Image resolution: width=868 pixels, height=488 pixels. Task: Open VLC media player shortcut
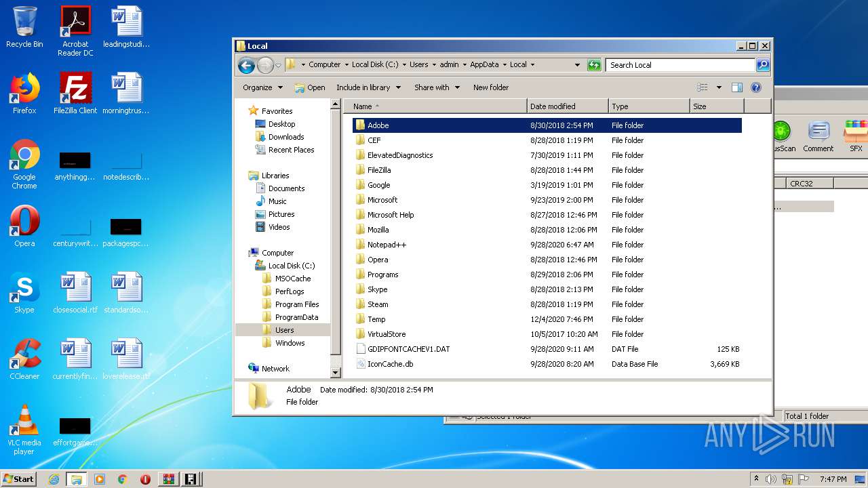pos(24,430)
